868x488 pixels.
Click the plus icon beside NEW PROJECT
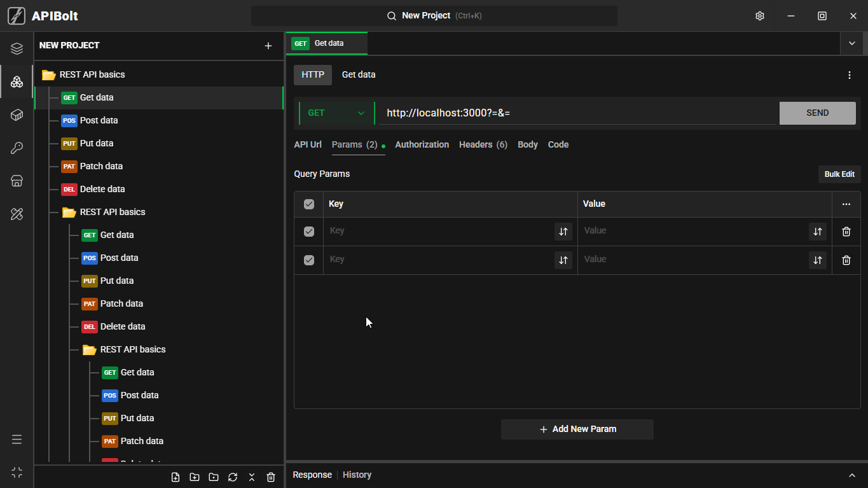click(x=268, y=46)
